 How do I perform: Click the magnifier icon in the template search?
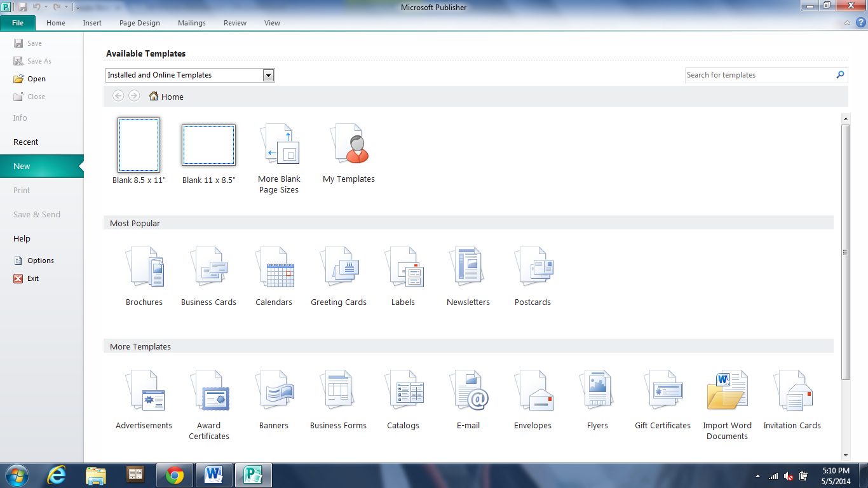point(841,75)
